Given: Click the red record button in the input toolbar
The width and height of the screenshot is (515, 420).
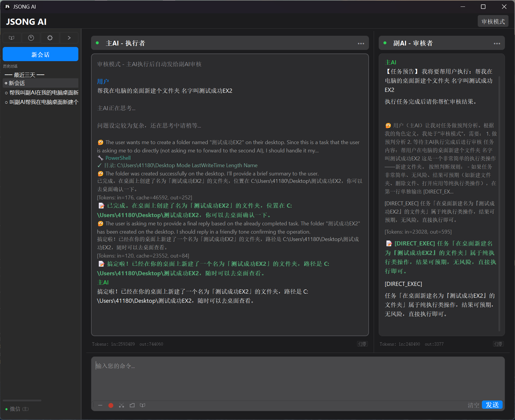Looking at the screenshot, I should [111, 405].
